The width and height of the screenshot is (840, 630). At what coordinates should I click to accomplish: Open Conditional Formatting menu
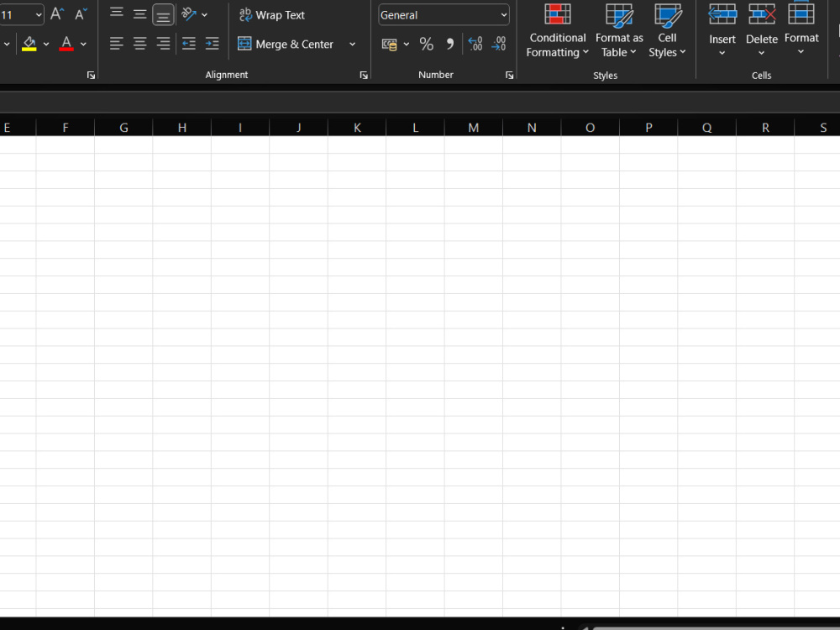557,30
